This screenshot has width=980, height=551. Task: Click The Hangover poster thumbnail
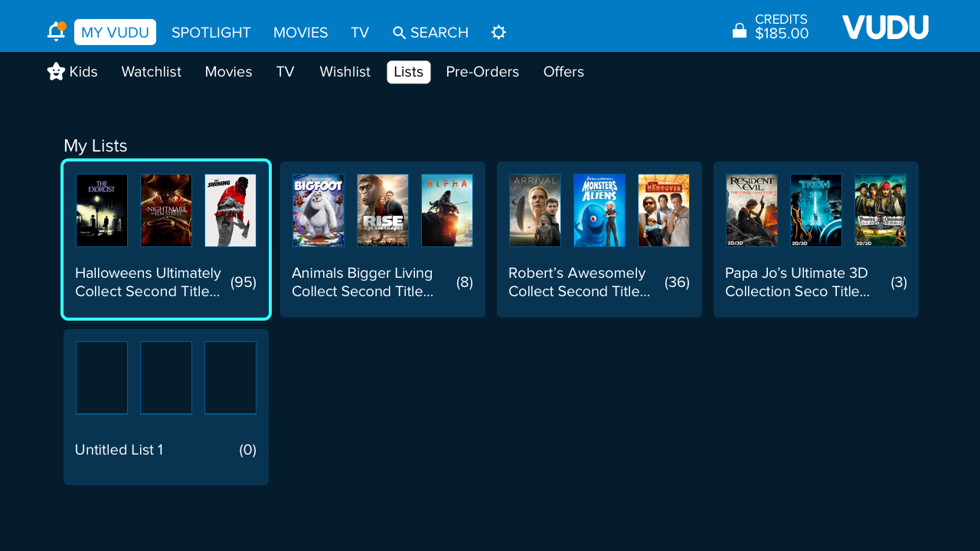tap(664, 210)
